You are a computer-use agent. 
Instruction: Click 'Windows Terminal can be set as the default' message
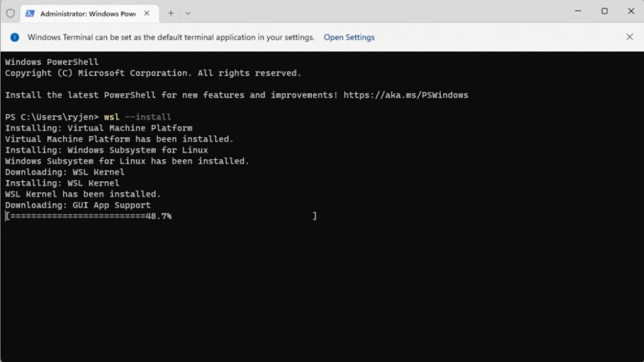click(171, 37)
